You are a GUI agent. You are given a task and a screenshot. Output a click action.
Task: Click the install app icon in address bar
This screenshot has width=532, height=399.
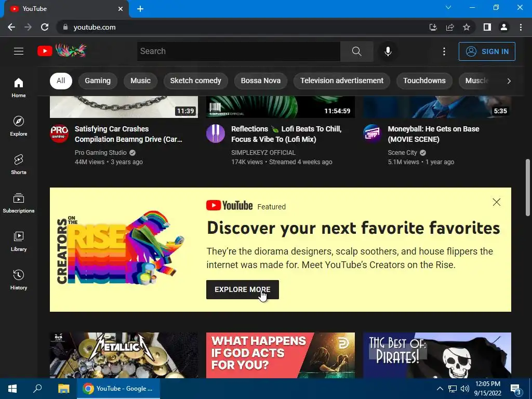433,27
